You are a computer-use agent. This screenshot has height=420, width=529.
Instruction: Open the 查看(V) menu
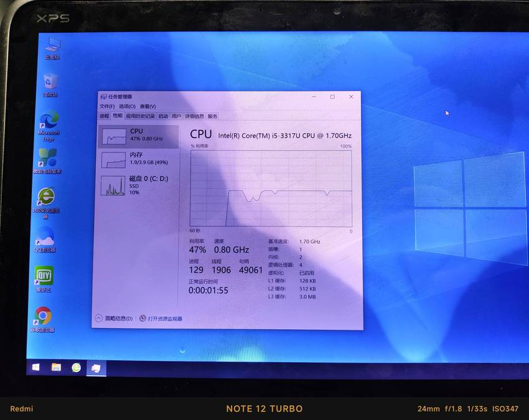click(147, 106)
